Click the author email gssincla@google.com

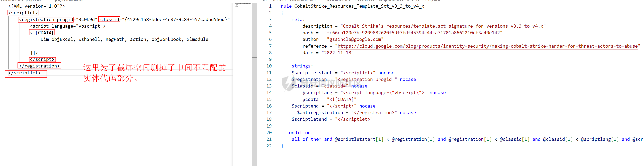pos(355,39)
